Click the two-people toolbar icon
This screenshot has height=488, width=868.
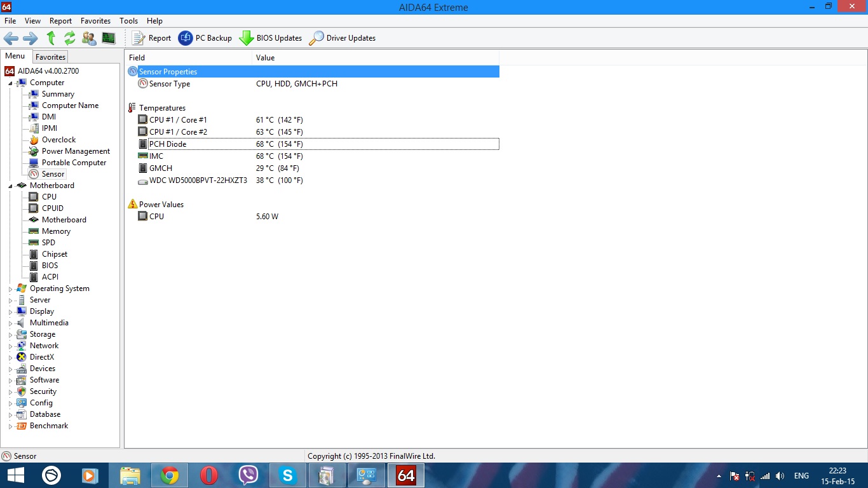point(89,38)
